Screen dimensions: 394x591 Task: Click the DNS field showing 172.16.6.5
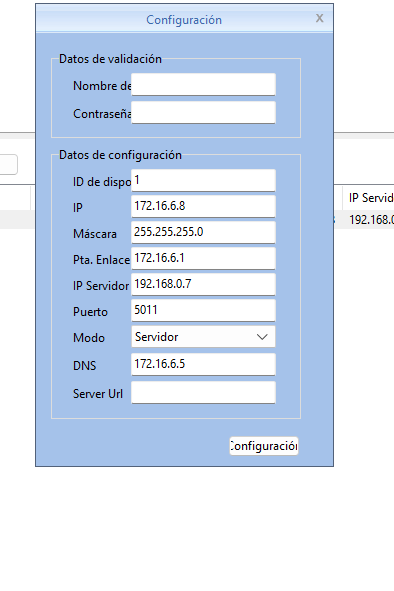pyautogui.click(x=203, y=364)
